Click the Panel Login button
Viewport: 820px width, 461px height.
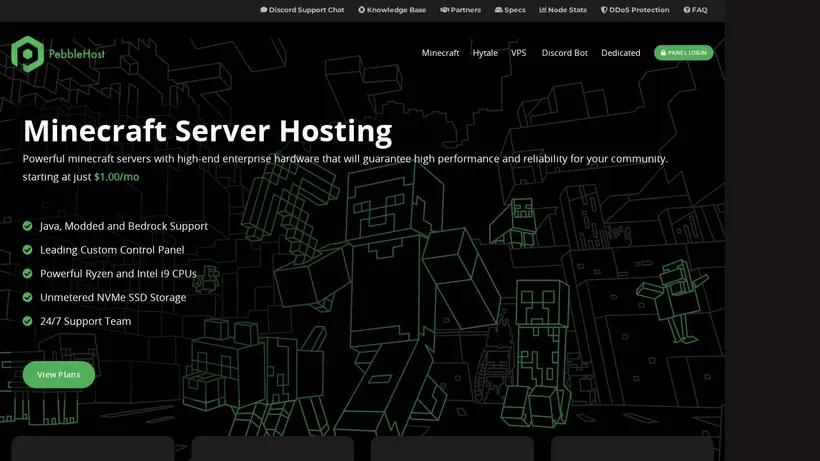[684, 53]
